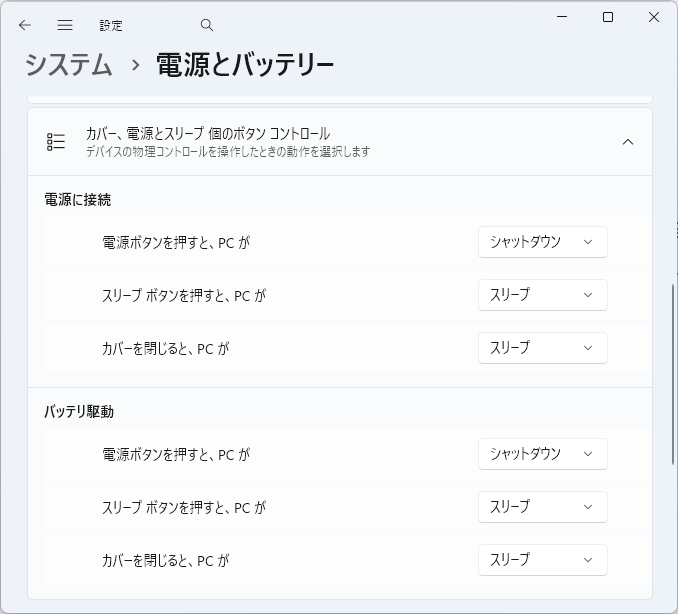Image resolution: width=678 pixels, height=614 pixels.
Task: Collapse the カバー、電源とスリープ個のボタン section
Action: pos(627,142)
